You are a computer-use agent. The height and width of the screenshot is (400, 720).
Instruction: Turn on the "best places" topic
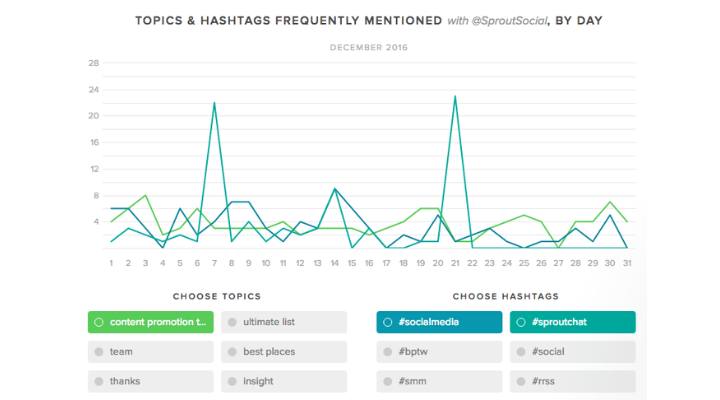[x=284, y=352]
